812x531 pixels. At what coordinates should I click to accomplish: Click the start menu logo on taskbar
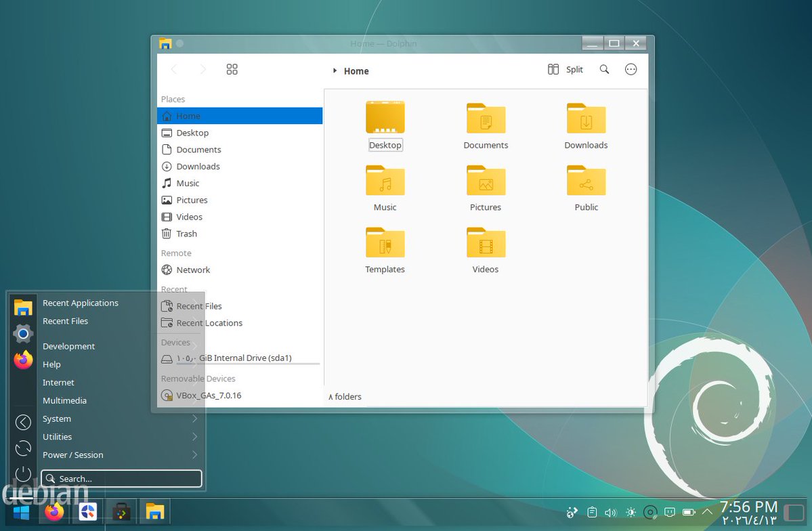click(21, 512)
